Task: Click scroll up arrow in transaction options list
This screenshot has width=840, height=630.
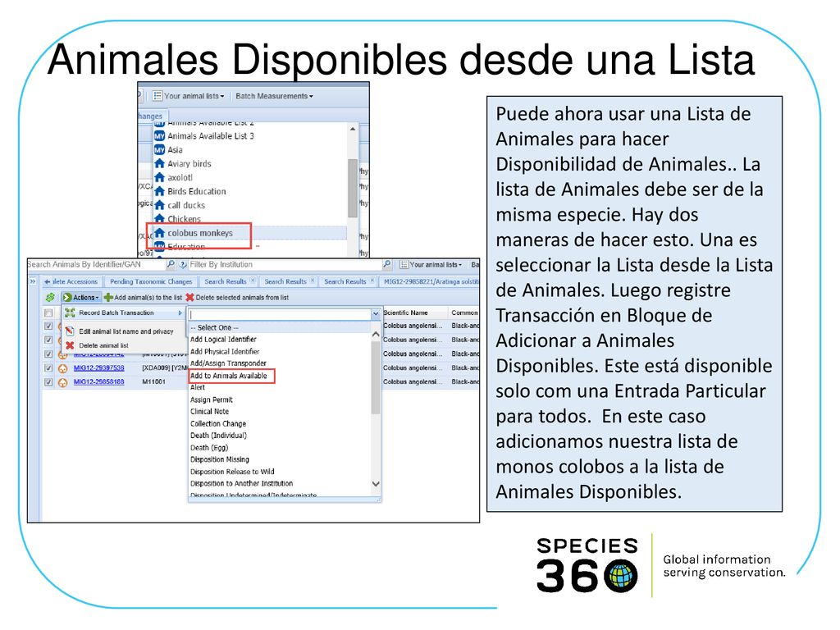Action: (376, 335)
